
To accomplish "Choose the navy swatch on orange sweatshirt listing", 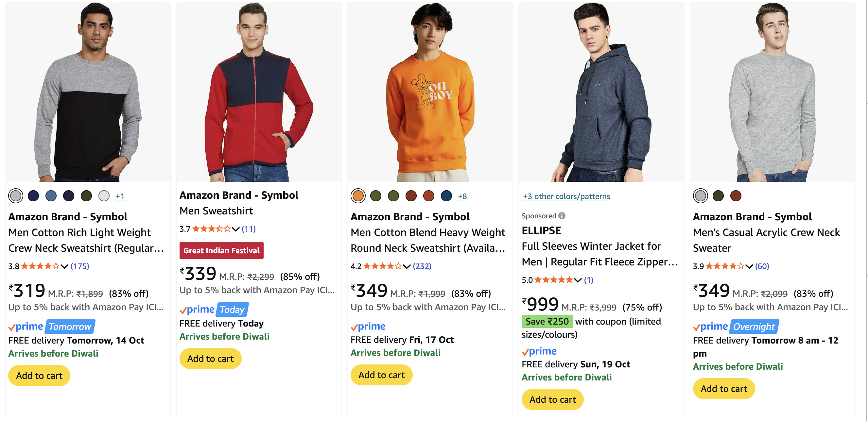I will coord(446,196).
